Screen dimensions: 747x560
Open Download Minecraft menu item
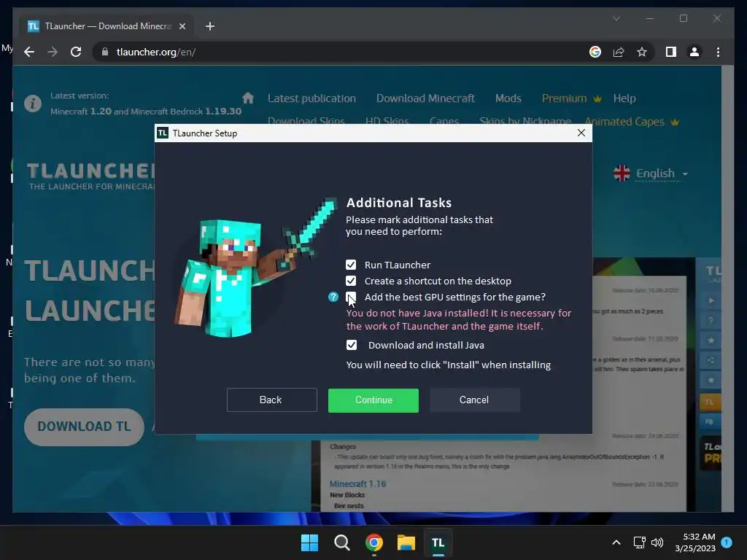pyautogui.click(x=425, y=98)
